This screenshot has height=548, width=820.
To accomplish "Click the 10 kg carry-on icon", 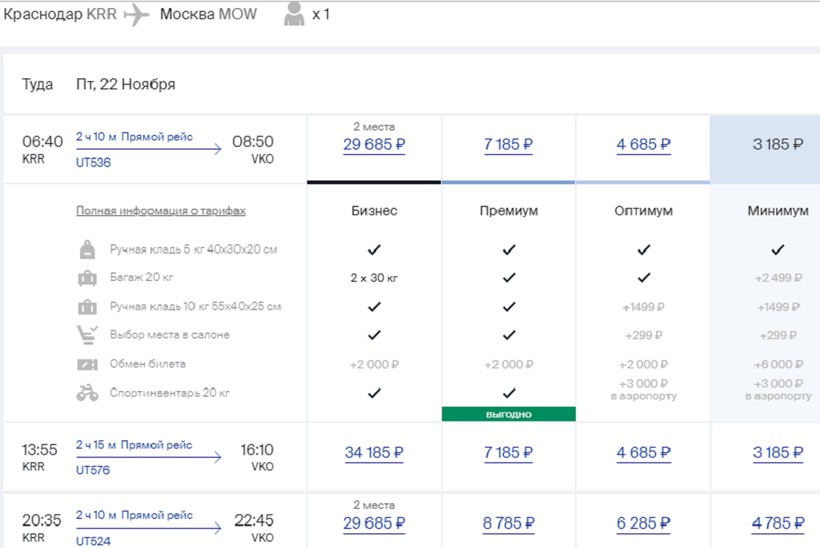I will coord(88,306).
